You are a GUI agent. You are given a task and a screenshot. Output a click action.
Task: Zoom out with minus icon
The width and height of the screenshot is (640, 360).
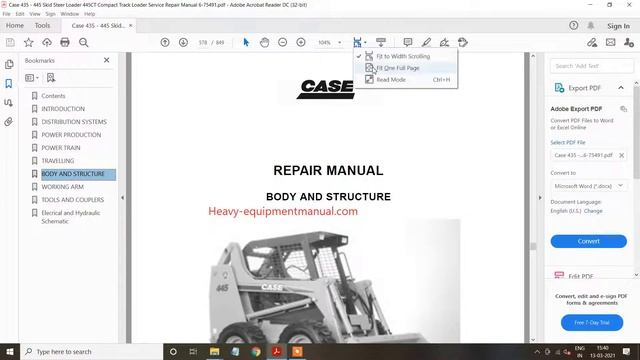(x=282, y=42)
